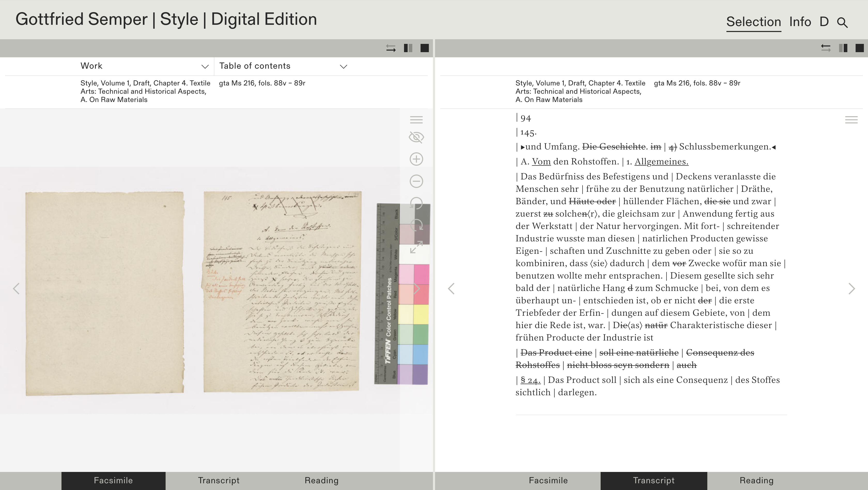Image resolution: width=868 pixels, height=490 pixels.
Task: Switch right panel to full-width layout
Action: pos(859,48)
